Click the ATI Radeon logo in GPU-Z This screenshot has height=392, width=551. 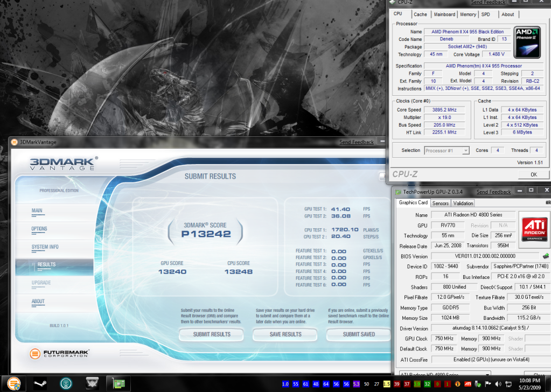533,227
